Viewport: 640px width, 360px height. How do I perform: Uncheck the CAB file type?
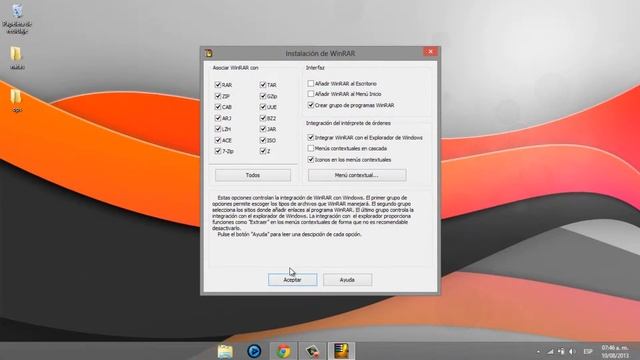point(218,107)
